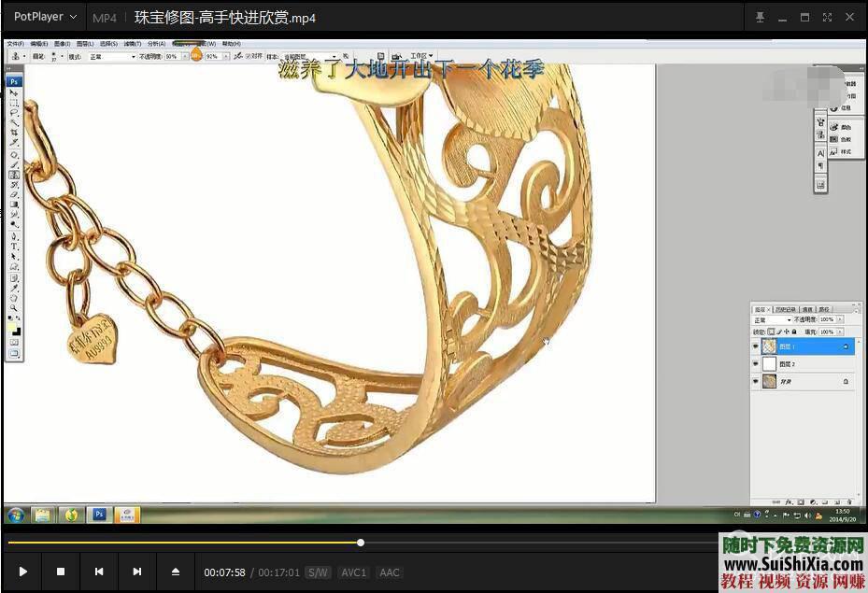
Task: Hide the 背景 layer
Action: point(755,380)
